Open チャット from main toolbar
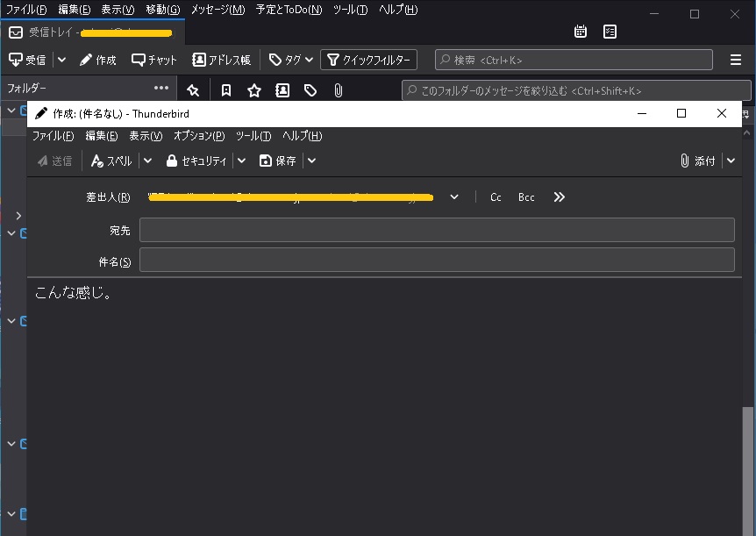Viewport: 756px width, 536px height. [x=154, y=60]
